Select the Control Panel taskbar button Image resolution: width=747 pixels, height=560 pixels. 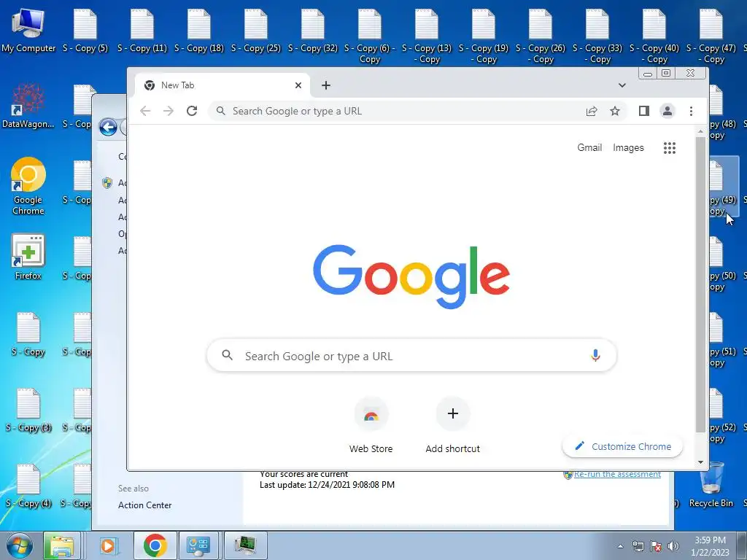[x=198, y=545]
